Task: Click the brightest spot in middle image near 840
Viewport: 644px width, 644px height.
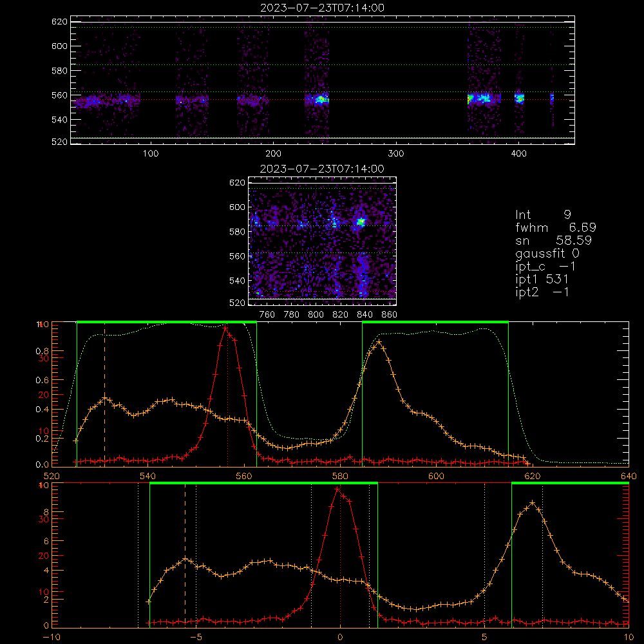Action: pos(361,222)
